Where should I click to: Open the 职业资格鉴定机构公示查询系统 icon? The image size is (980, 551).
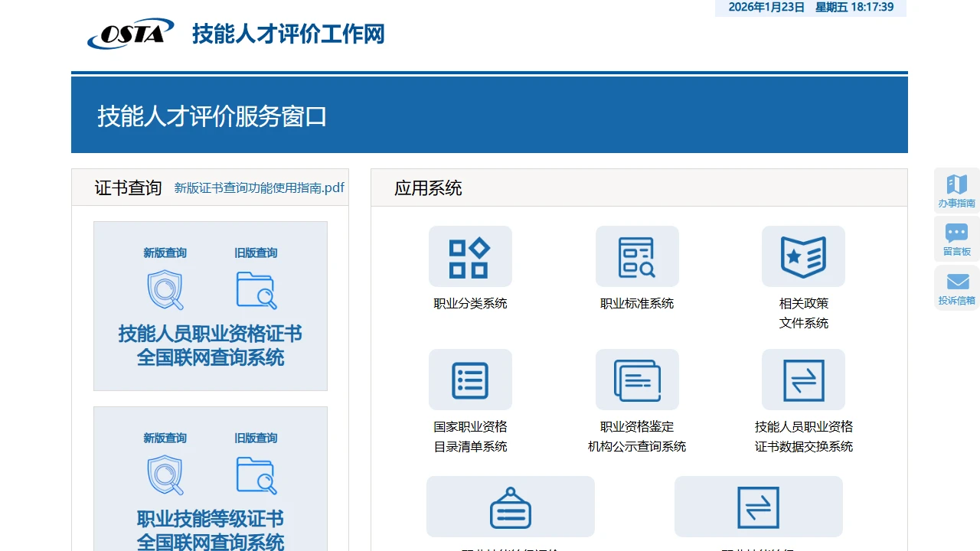click(x=637, y=380)
